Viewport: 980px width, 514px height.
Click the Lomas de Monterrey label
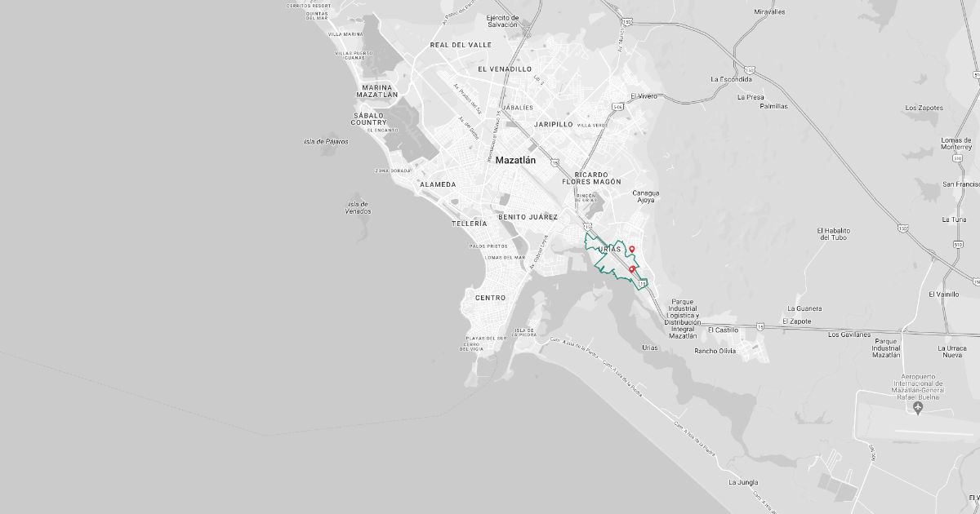click(956, 144)
